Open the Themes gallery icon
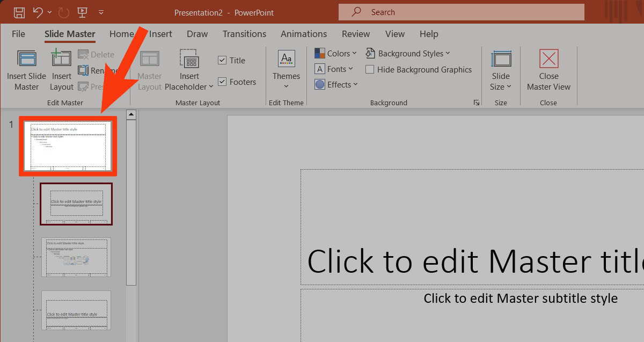The height and width of the screenshot is (342, 644). (286, 60)
